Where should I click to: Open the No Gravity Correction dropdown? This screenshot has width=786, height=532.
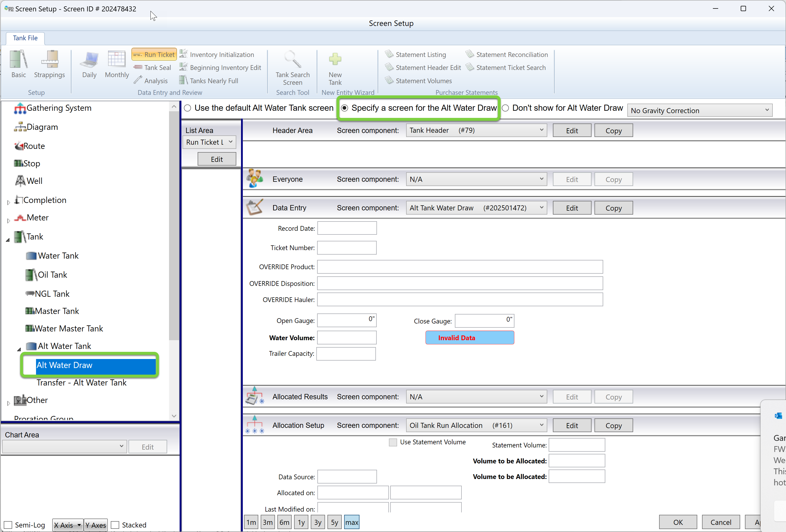coord(699,110)
